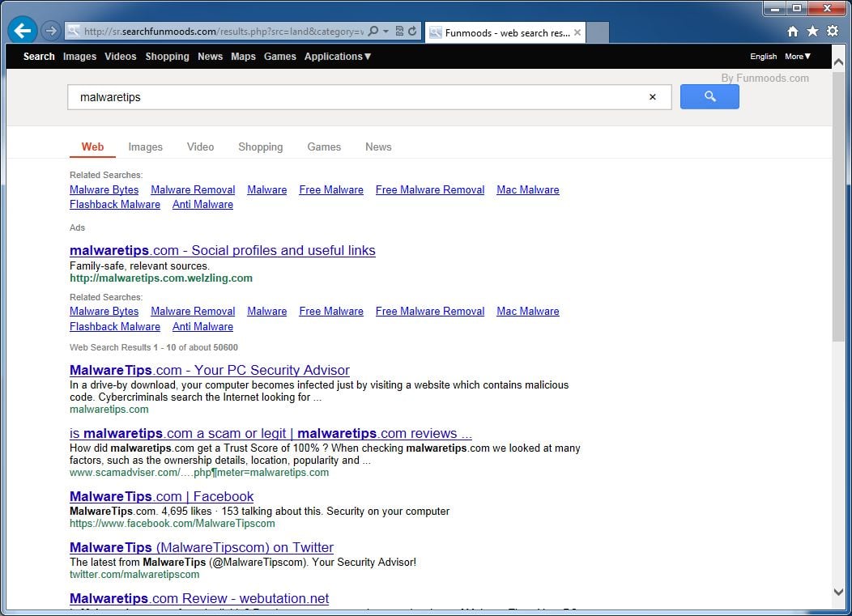Switch to the Images results tab

(145, 147)
